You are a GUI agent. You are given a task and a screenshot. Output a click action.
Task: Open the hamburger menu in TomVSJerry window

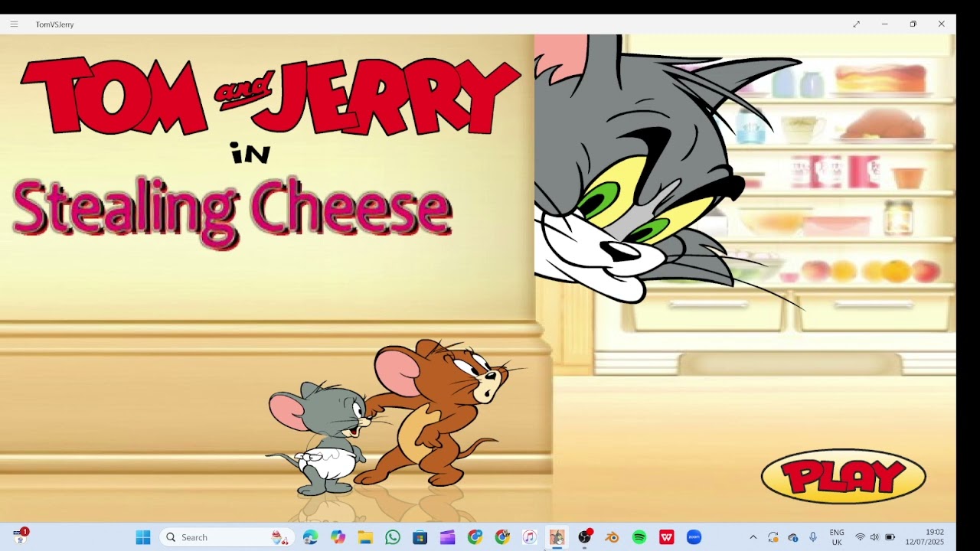(14, 24)
